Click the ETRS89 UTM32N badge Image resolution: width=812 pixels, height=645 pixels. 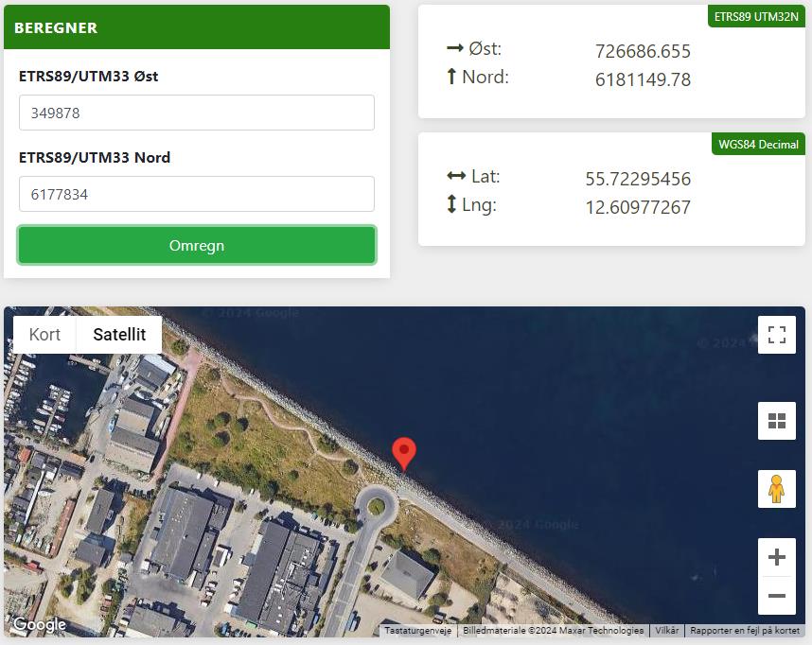pyautogui.click(x=756, y=17)
